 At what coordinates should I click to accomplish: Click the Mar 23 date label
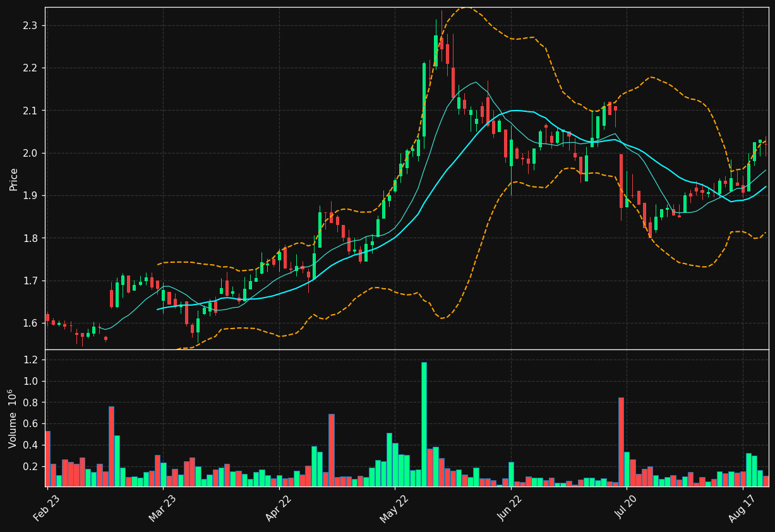click(163, 508)
